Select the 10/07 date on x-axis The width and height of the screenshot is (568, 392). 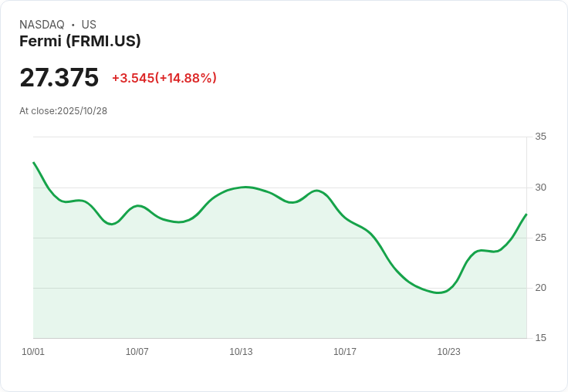(x=137, y=352)
